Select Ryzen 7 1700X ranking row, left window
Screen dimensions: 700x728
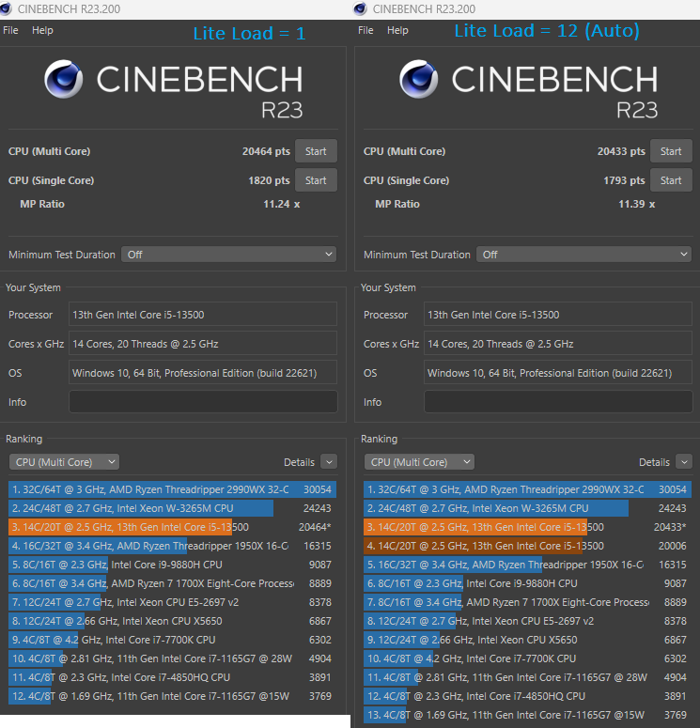point(172,583)
